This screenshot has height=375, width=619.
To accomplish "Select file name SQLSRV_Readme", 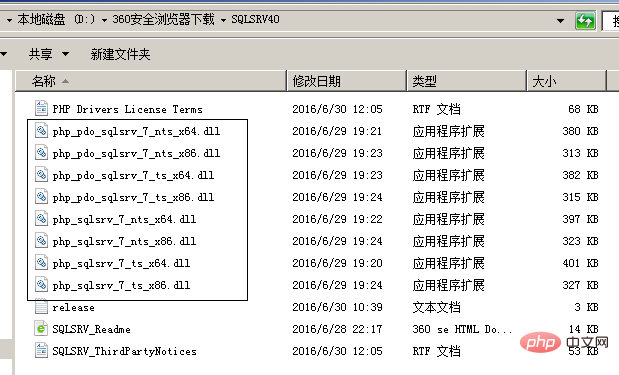I will [91, 329].
